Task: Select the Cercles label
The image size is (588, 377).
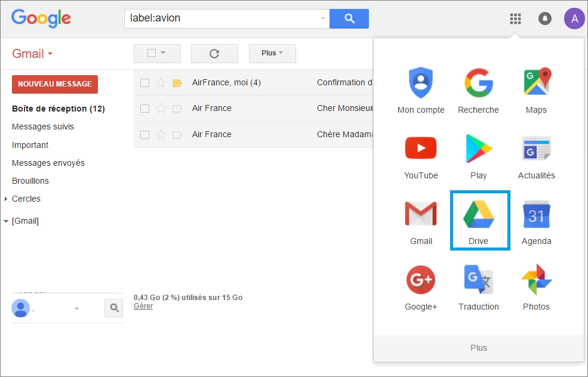Action: point(26,199)
